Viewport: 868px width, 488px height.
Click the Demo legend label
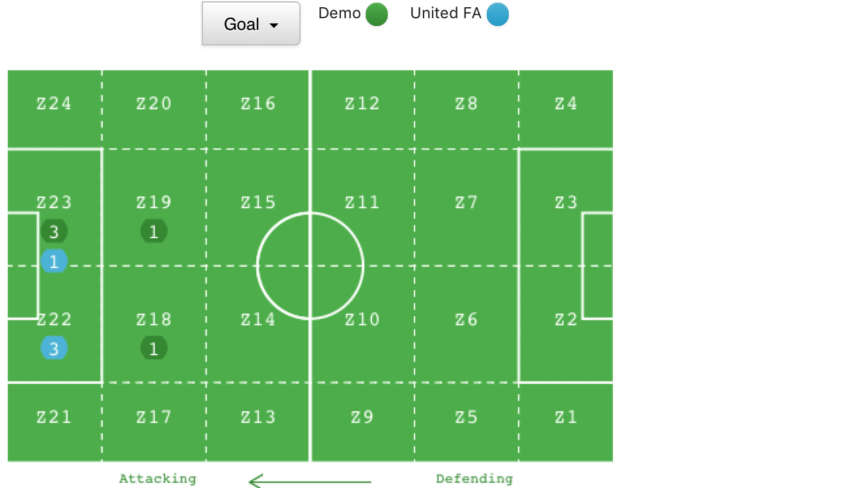340,14
